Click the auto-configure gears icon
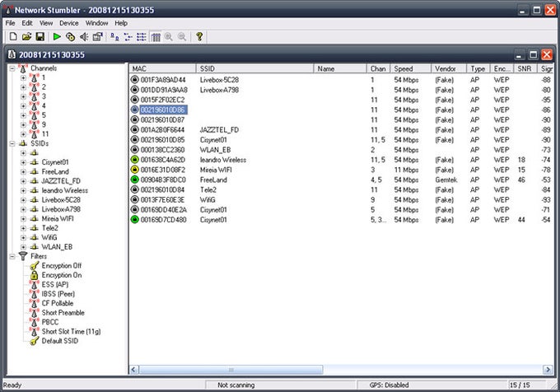560x392 pixels. click(x=70, y=36)
